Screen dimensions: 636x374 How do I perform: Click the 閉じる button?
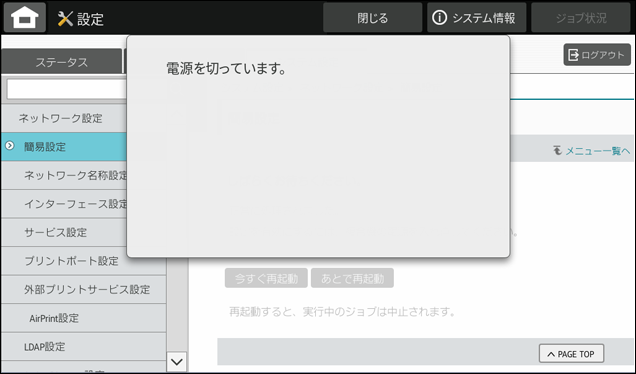point(372,18)
